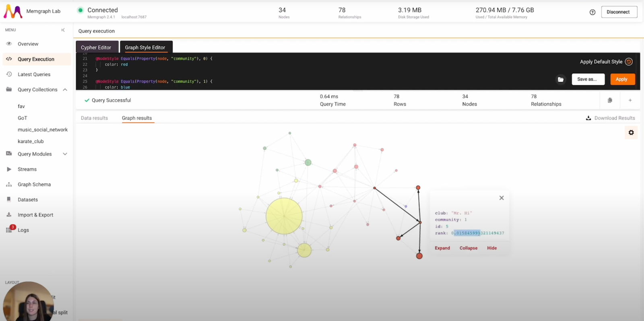Click the Overview eye icon
This screenshot has width=644, height=321.
(x=9, y=43)
